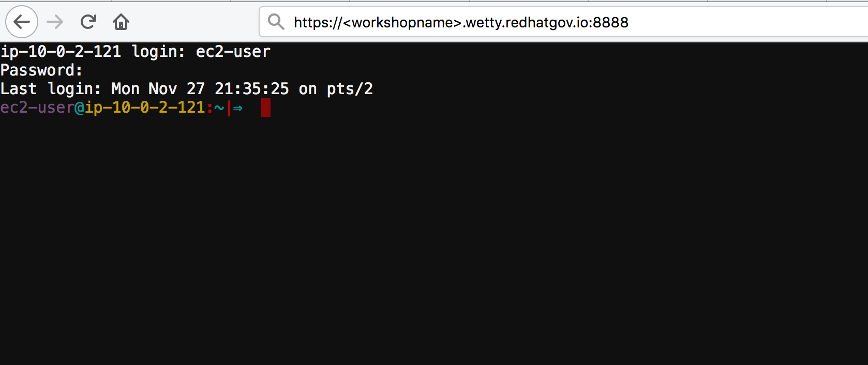Reload the current page
Screen dimensions: 868x365
(x=88, y=22)
